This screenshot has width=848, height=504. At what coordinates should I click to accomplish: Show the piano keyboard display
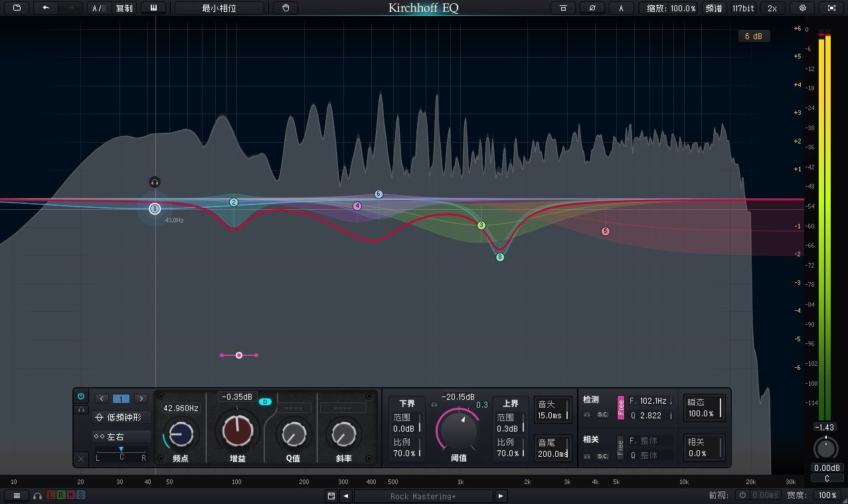(x=153, y=8)
